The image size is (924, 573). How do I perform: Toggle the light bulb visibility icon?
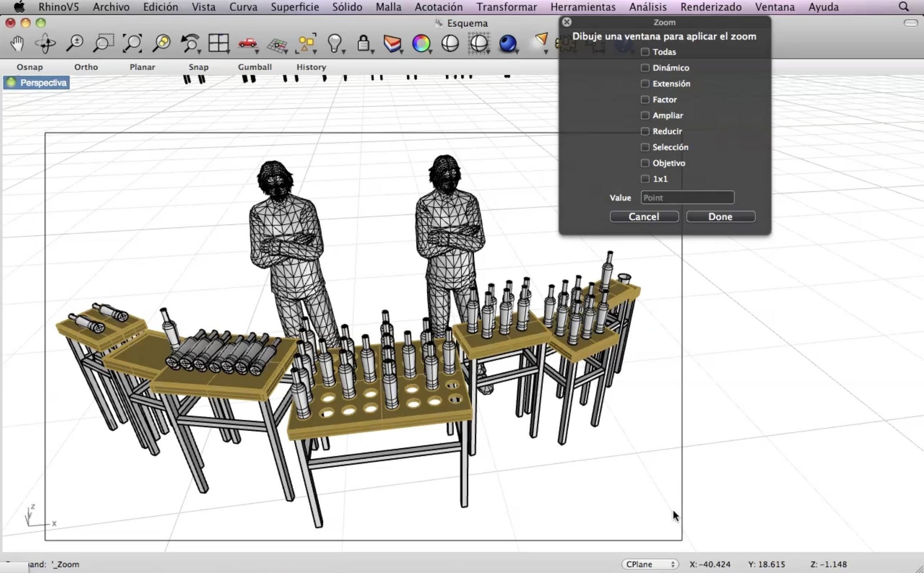point(335,44)
